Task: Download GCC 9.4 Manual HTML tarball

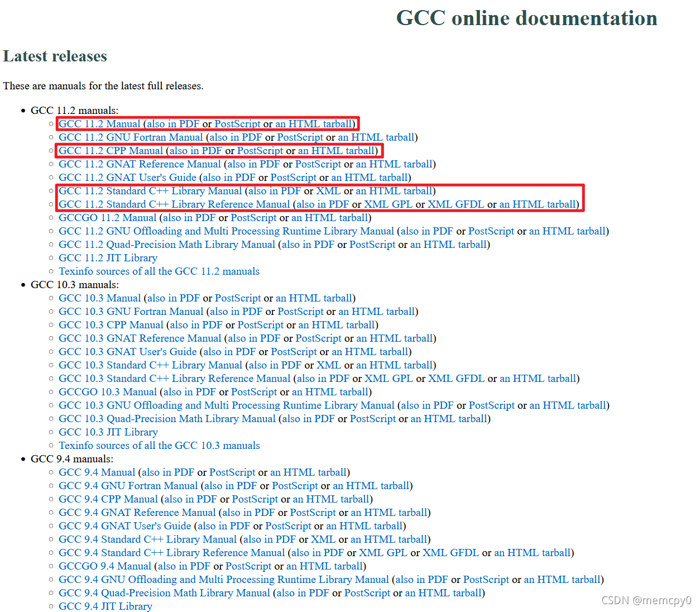Action: pyautogui.click(x=309, y=472)
